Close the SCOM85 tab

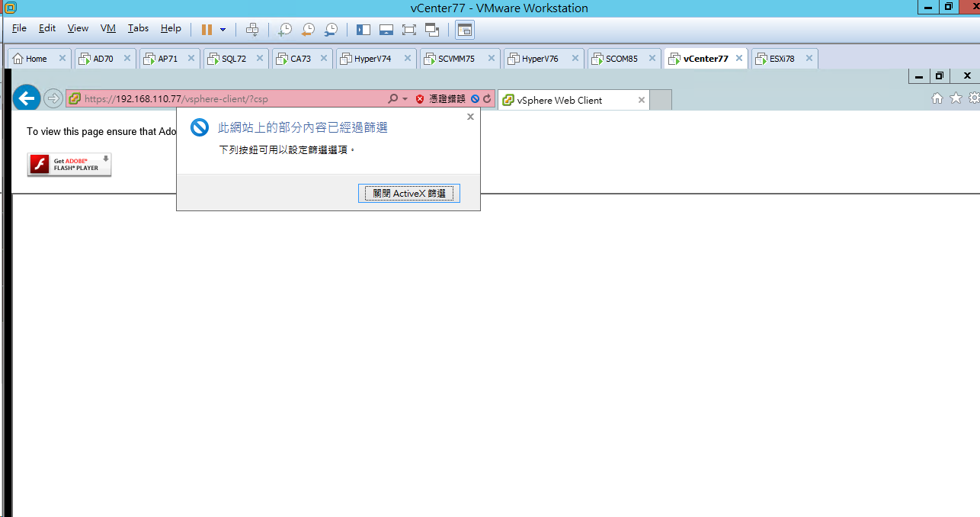point(652,58)
